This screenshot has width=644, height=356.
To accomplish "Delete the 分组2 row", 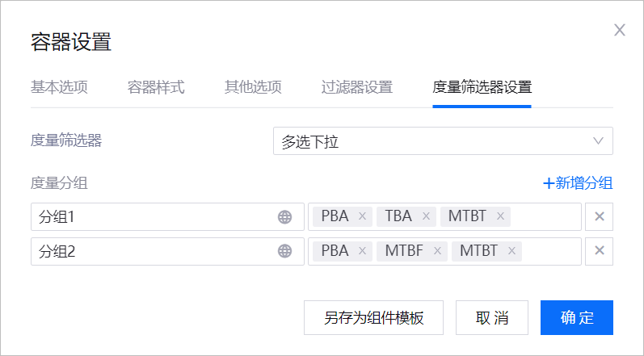I will click(600, 251).
